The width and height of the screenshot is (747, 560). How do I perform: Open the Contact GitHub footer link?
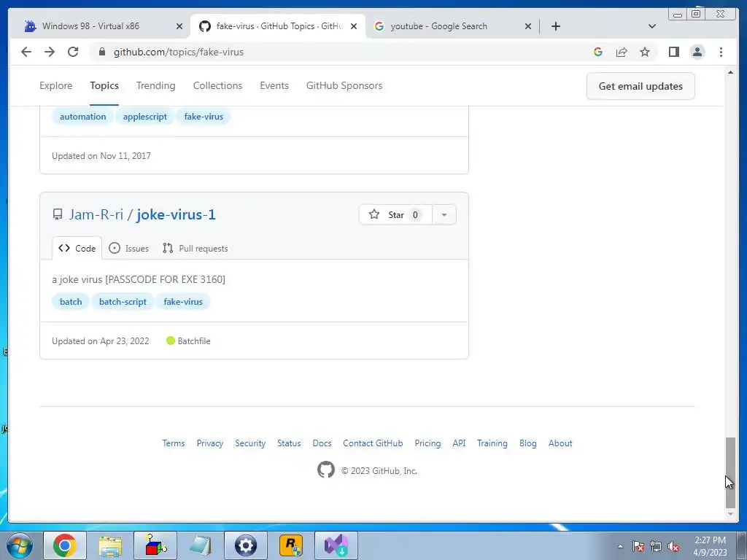(x=373, y=443)
